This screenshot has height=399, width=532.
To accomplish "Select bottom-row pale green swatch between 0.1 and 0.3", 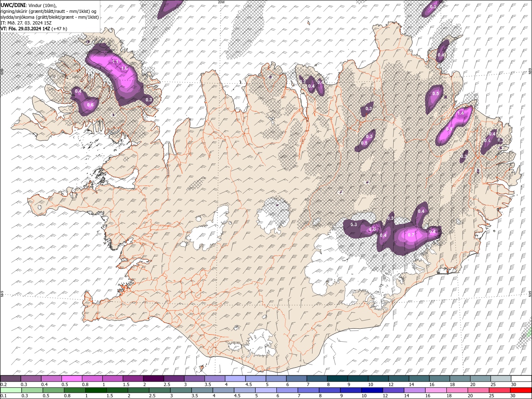I will pos(11,390).
